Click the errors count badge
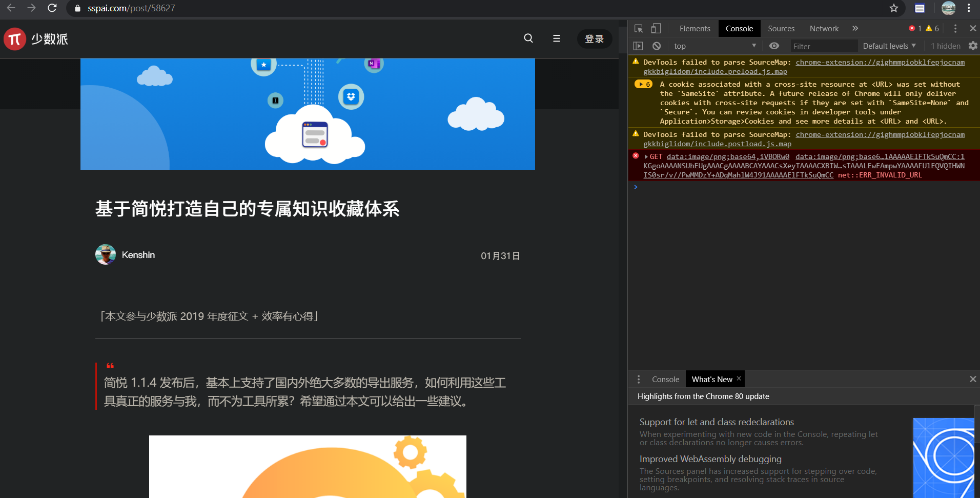The width and height of the screenshot is (980, 498). pyautogui.click(x=915, y=28)
